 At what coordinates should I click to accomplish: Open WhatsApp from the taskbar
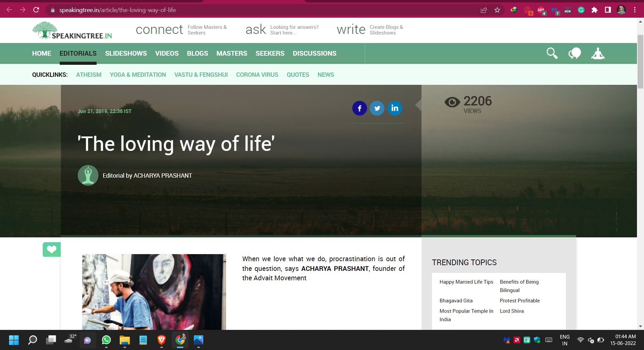coord(106,340)
